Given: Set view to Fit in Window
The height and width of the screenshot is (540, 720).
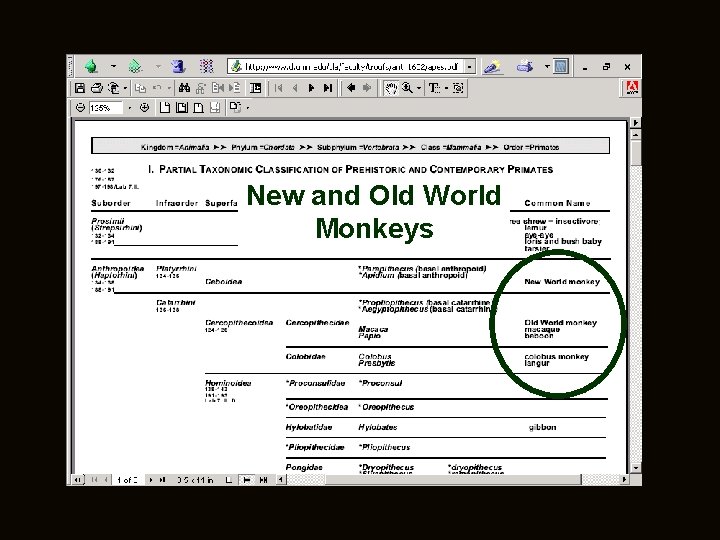Looking at the screenshot, I should pyautogui.click(x=182, y=108).
